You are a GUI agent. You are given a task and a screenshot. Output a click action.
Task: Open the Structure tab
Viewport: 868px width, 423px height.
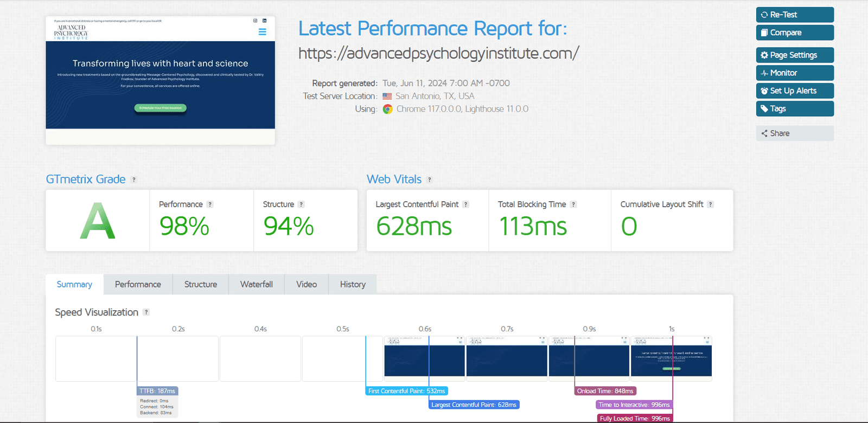click(x=201, y=284)
